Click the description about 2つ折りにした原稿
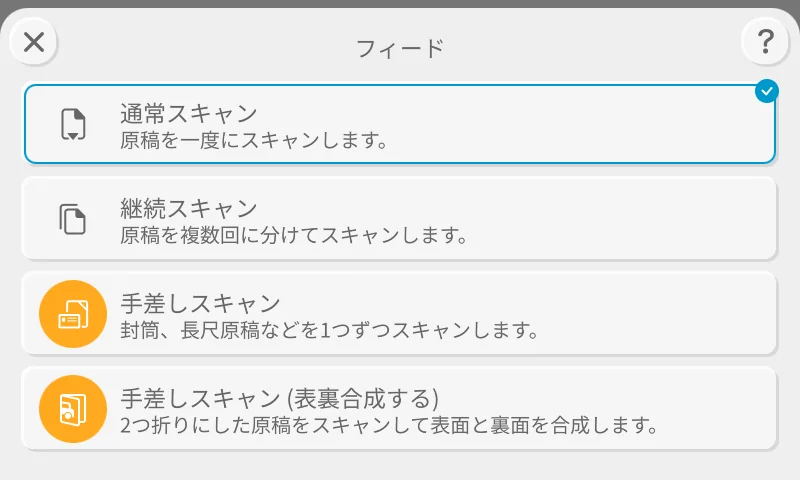 point(388,425)
